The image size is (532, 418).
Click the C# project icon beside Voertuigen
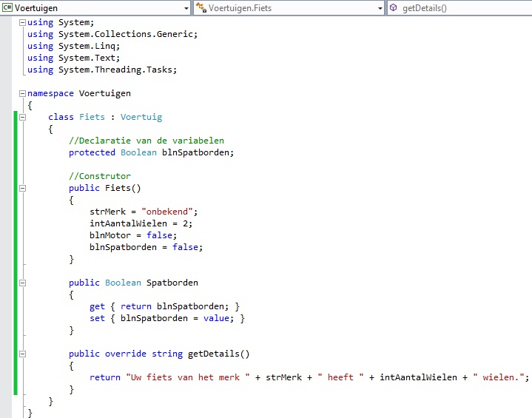pos(7,7)
